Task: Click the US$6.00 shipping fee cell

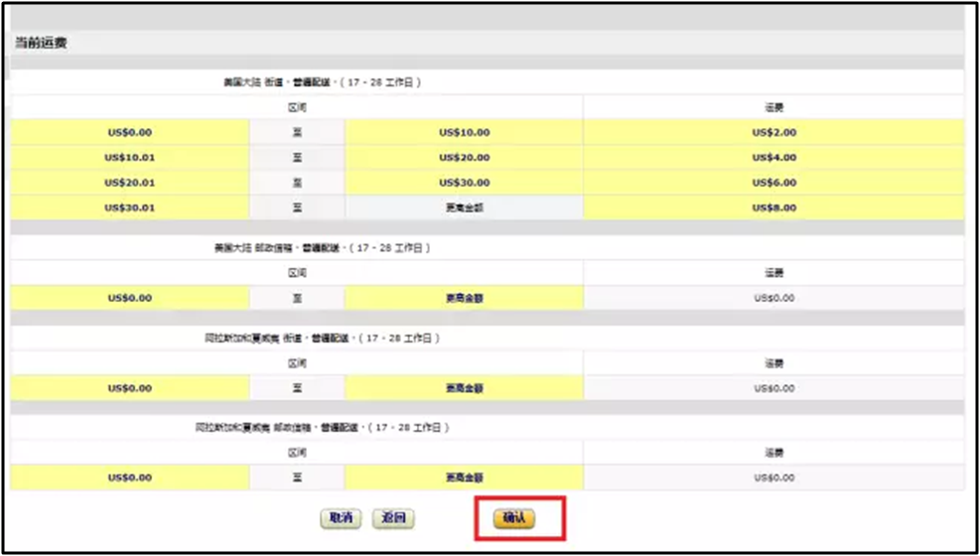Action: click(x=773, y=183)
